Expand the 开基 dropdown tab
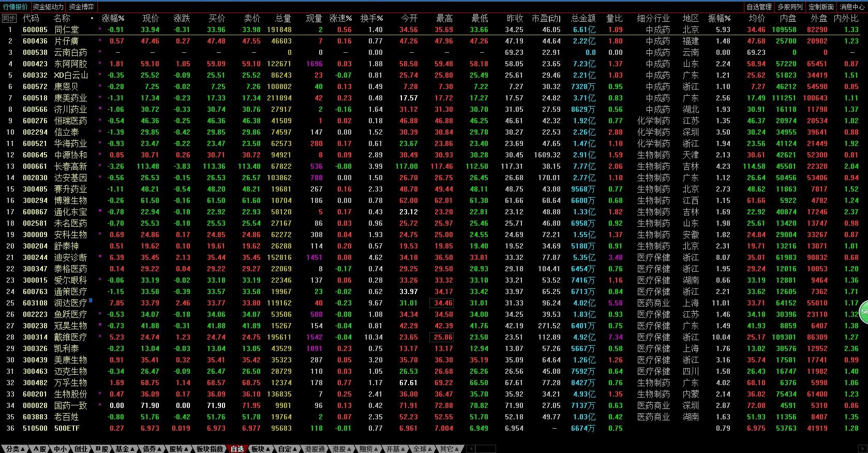Viewport: 868px width, 453px height. [395, 449]
